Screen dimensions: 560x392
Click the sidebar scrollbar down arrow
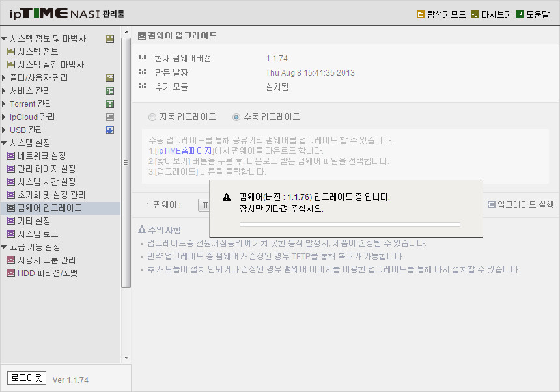tap(126, 358)
